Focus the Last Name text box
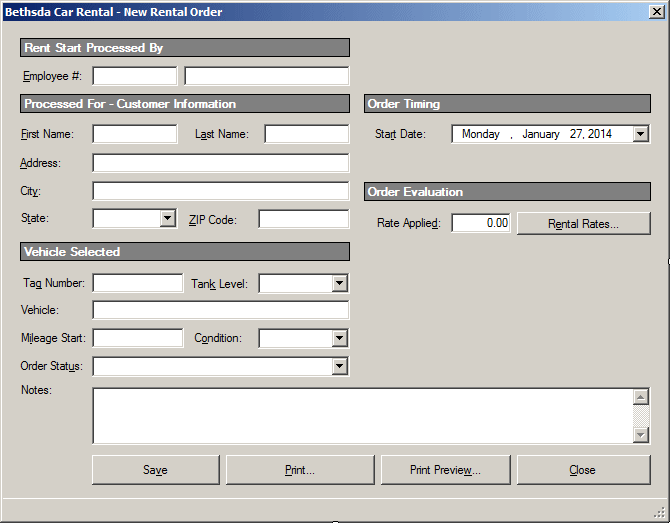Image resolution: width=670 pixels, height=523 pixels. tap(306, 134)
